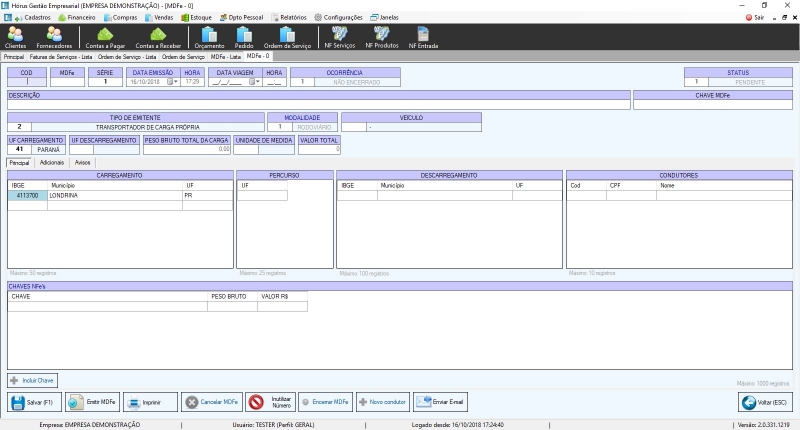Click Condutores CPF empty cell

point(631,195)
